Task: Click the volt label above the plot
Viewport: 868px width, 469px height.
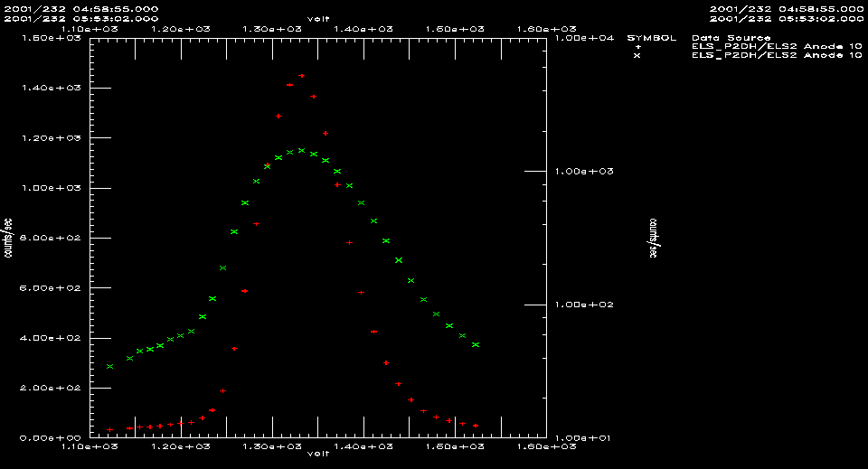Action: [318, 19]
